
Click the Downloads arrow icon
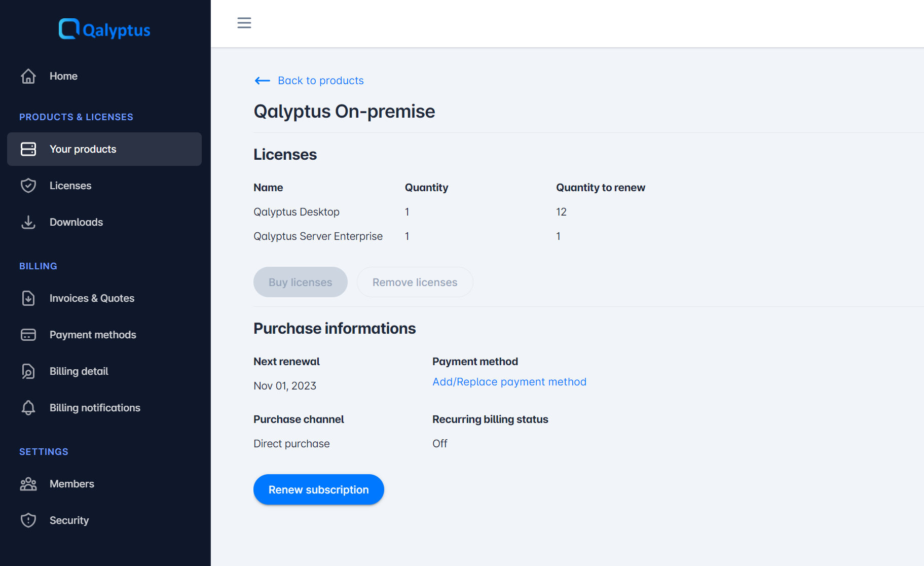pos(28,222)
